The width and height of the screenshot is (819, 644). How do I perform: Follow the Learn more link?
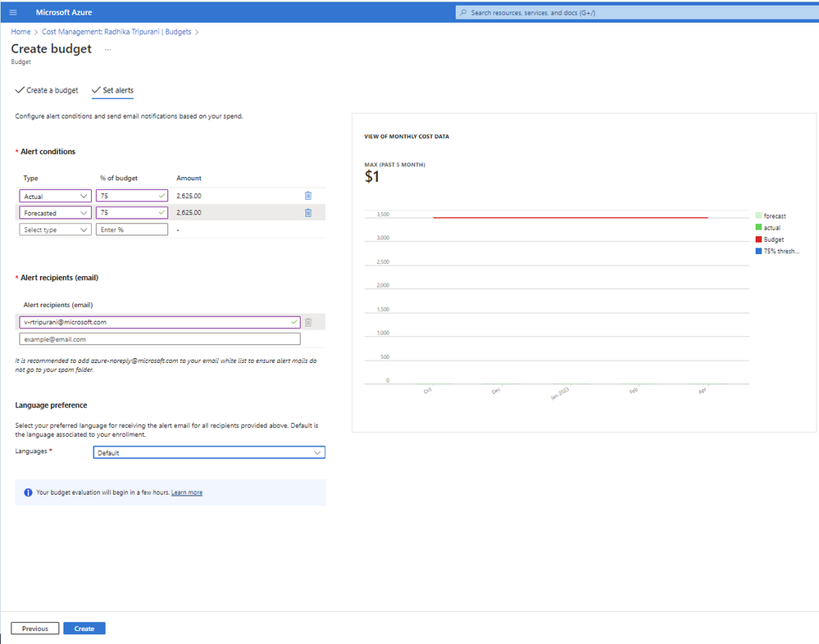click(x=186, y=492)
